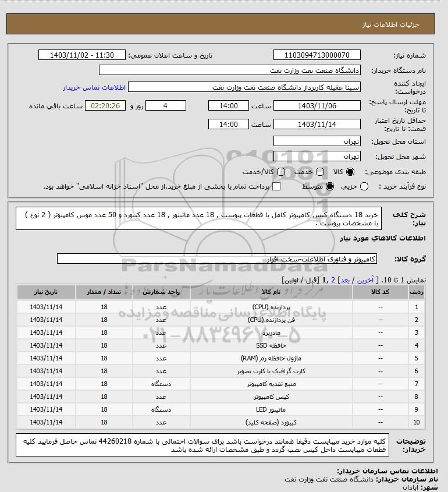The height and width of the screenshot is (492, 448).
Task: Select the کالا/خدمت radio button
Action: [281, 172]
